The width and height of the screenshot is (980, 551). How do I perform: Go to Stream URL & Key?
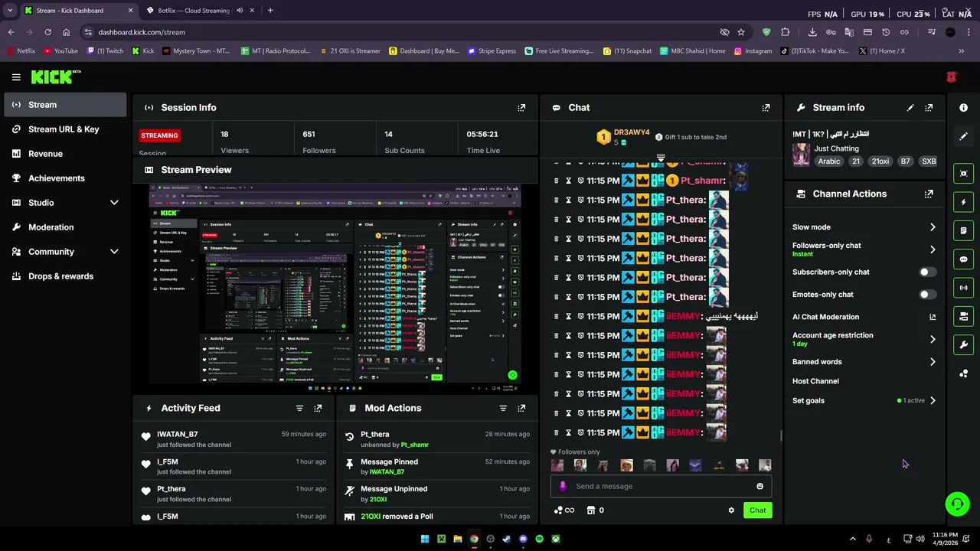click(65, 129)
